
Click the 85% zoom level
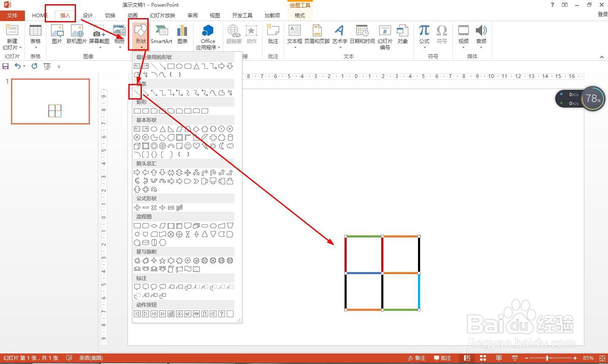[x=588, y=358]
